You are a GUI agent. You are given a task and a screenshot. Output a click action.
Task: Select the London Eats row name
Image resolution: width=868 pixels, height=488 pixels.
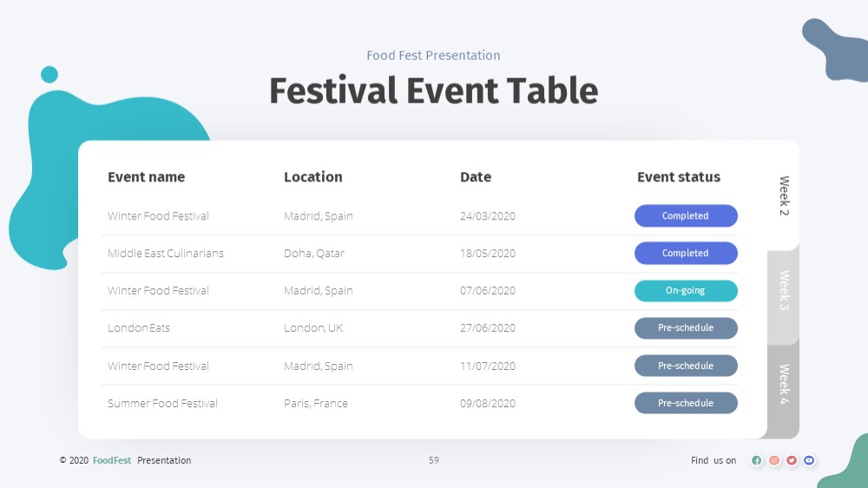[x=139, y=328]
